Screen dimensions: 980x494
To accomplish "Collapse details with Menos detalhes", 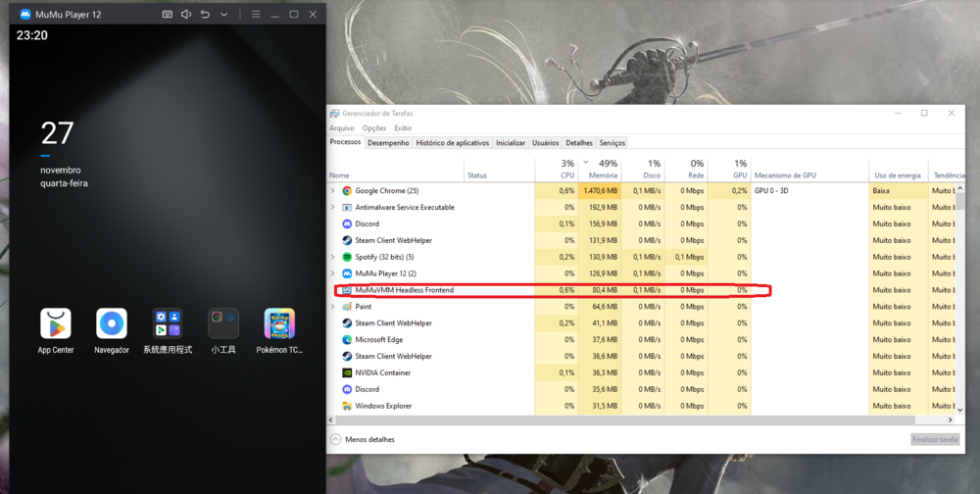I will point(363,439).
